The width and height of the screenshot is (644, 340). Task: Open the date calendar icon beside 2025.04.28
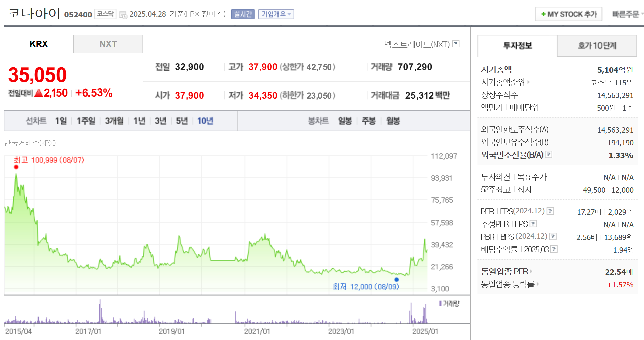(123, 15)
